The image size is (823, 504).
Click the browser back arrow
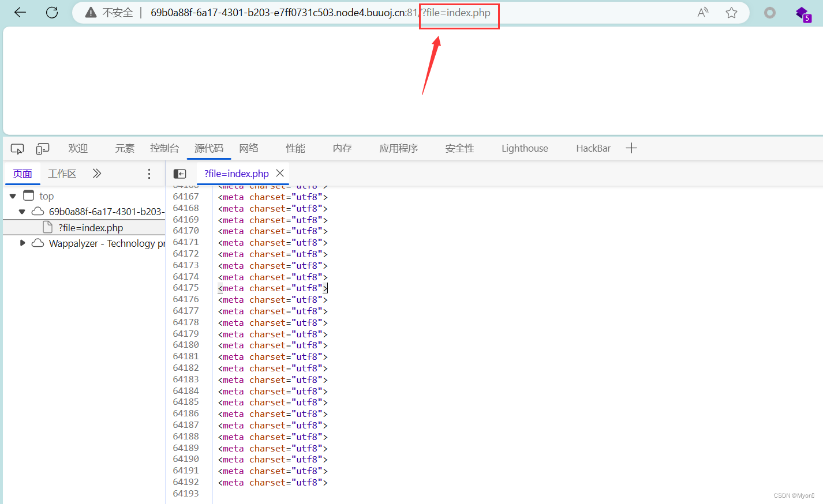(x=20, y=12)
